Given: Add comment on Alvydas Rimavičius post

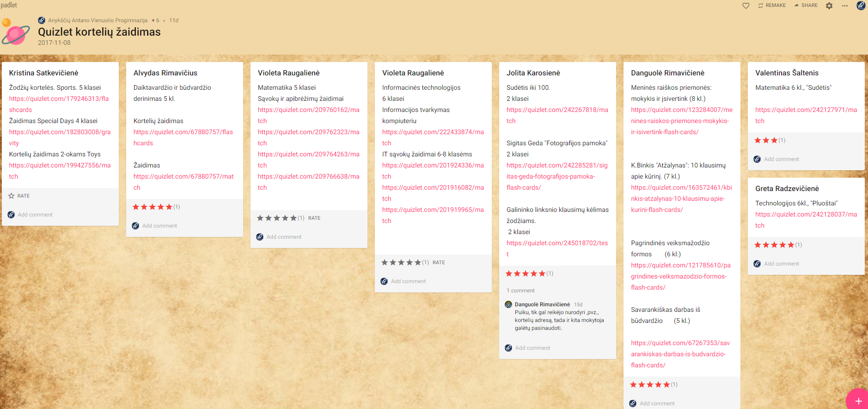Looking at the screenshot, I should [159, 226].
